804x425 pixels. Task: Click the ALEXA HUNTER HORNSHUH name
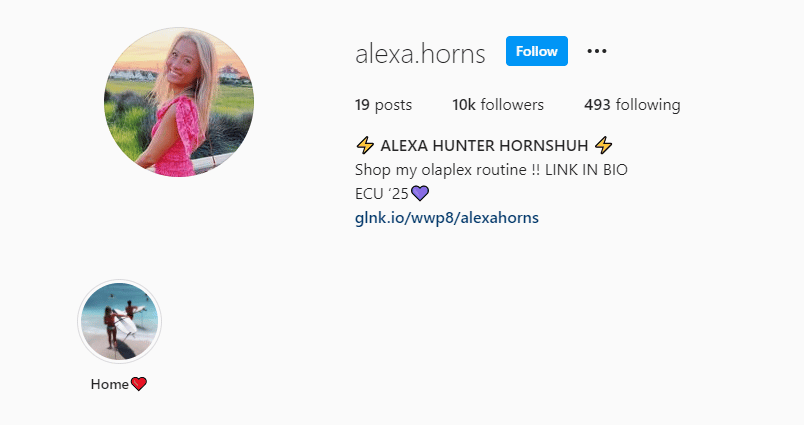click(x=484, y=146)
